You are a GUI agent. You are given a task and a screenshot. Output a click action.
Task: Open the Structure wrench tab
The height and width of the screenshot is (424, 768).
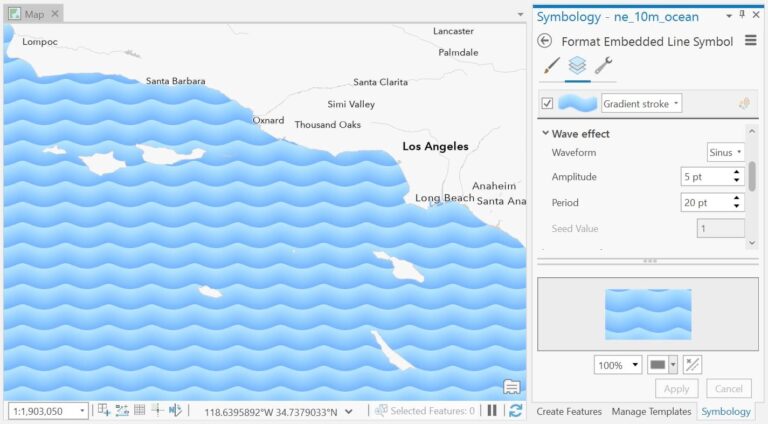click(603, 66)
